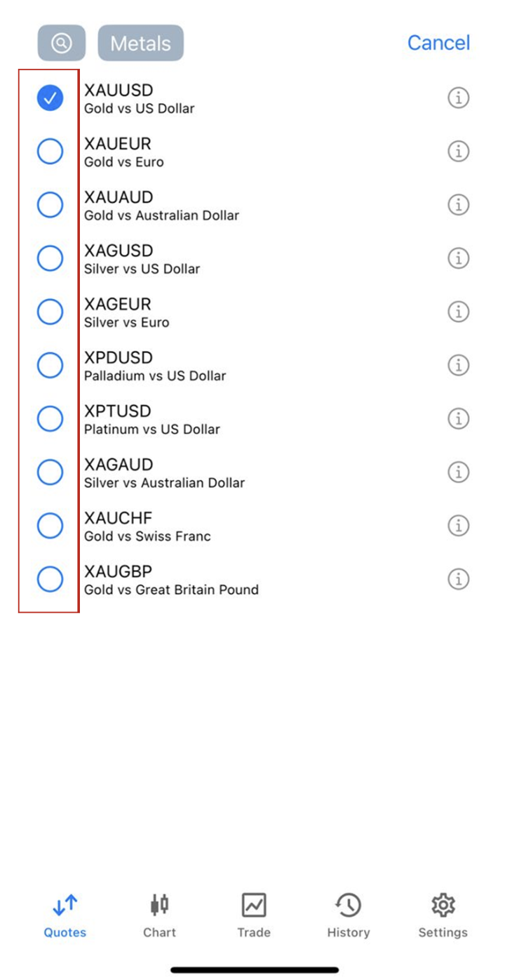Image resolution: width=505 pixels, height=980 pixels.
Task: View info for XAGUSD silver pair
Action: 458,258
